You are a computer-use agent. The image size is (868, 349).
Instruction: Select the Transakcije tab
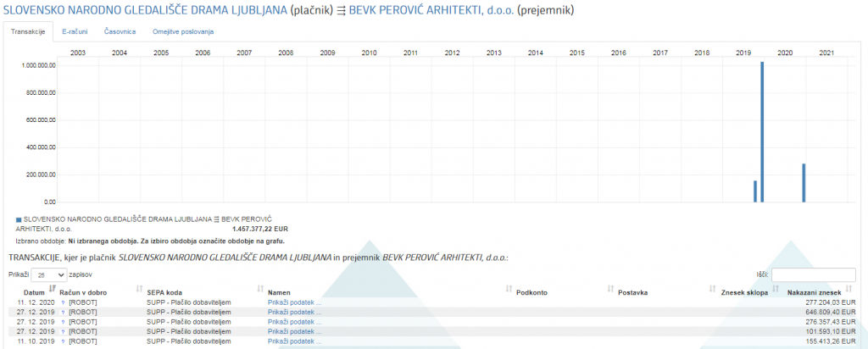click(27, 31)
